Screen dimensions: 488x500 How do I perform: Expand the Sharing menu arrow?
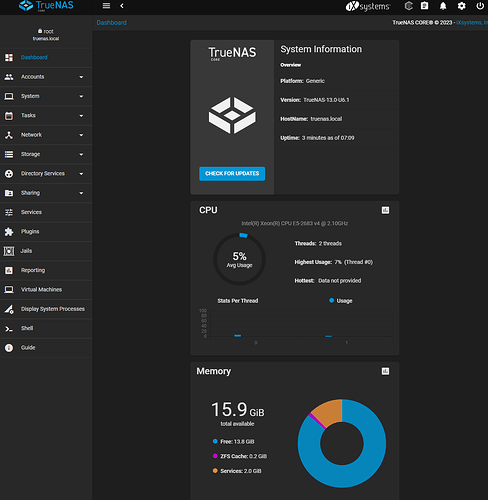click(x=81, y=193)
